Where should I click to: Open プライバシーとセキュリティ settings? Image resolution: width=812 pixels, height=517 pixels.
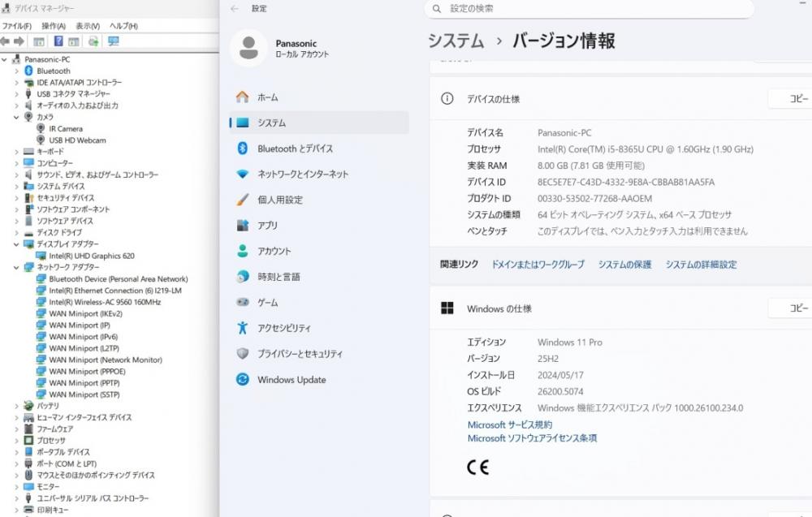click(x=319, y=354)
